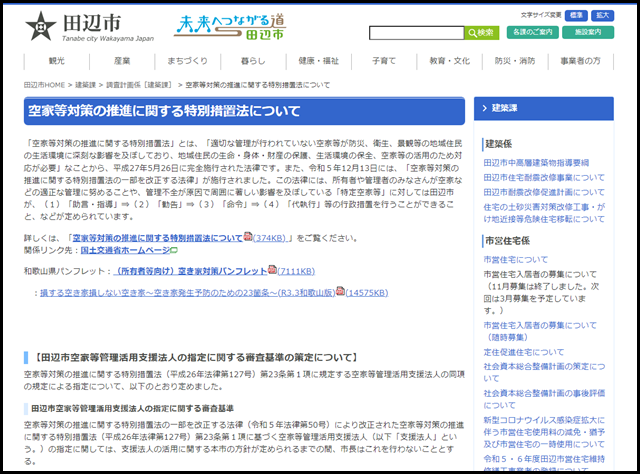Click the 建築係 sidebar section heading

[x=498, y=144]
